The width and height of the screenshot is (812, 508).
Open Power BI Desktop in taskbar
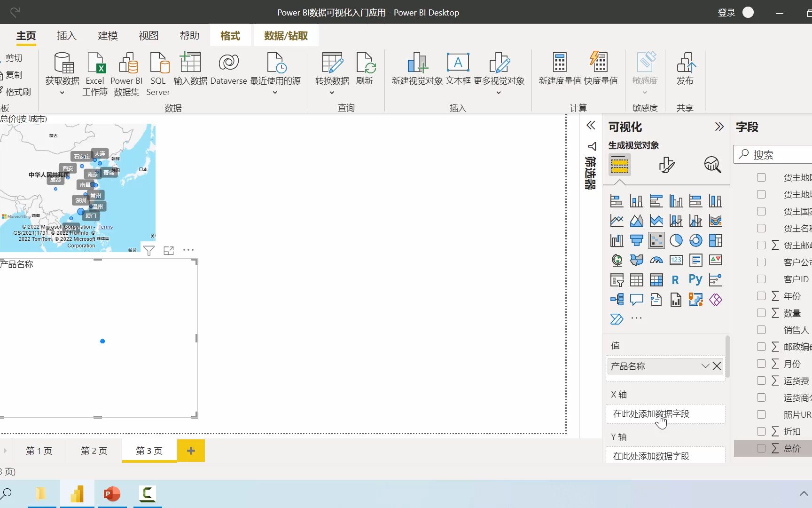(x=77, y=494)
